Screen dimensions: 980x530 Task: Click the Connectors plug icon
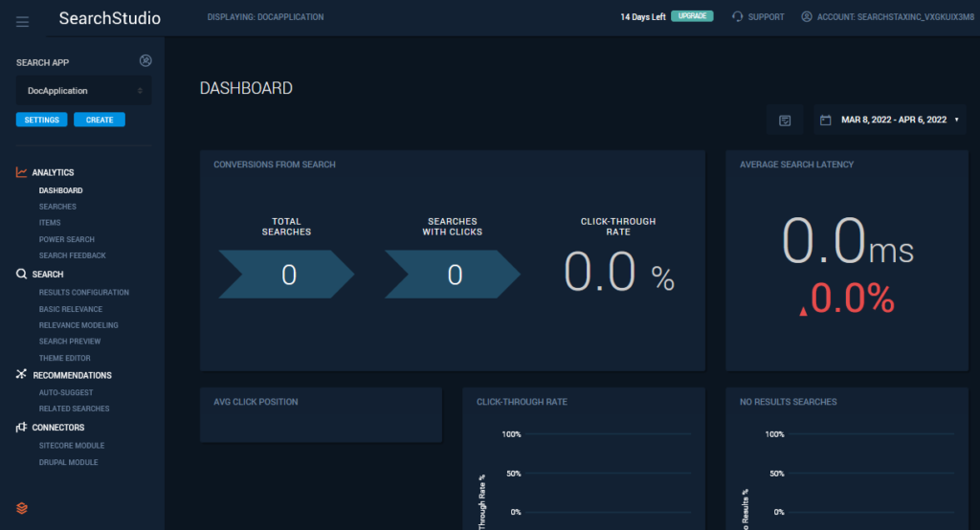coord(21,427)
